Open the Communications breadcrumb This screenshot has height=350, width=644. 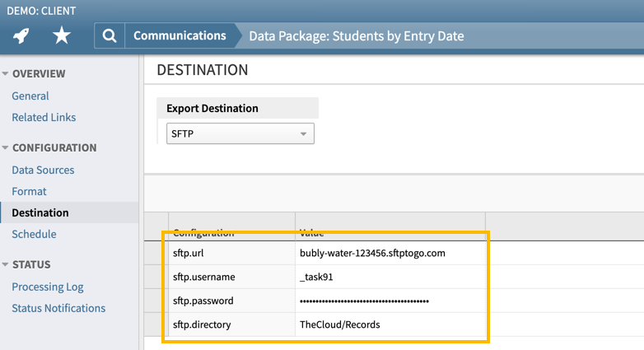pos(180,35)
